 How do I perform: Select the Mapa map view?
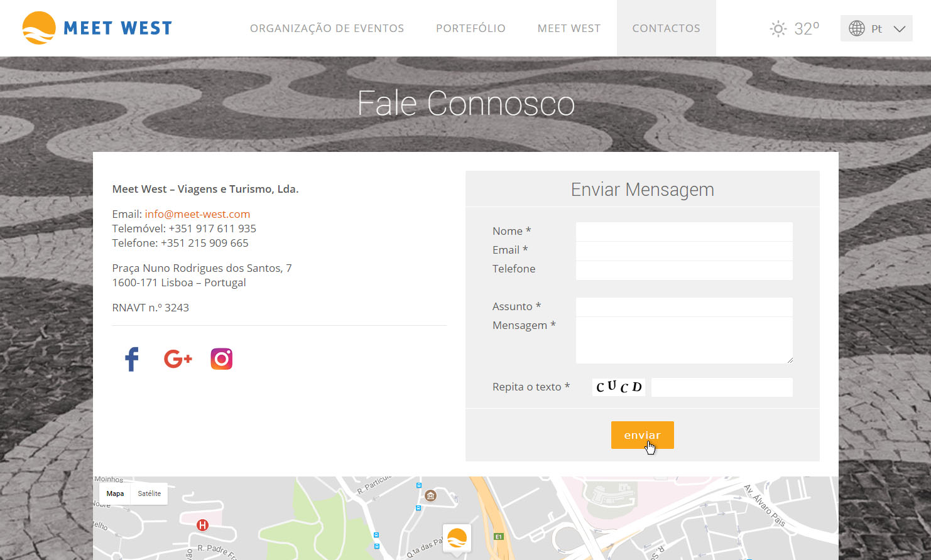[x=115, y=494]
